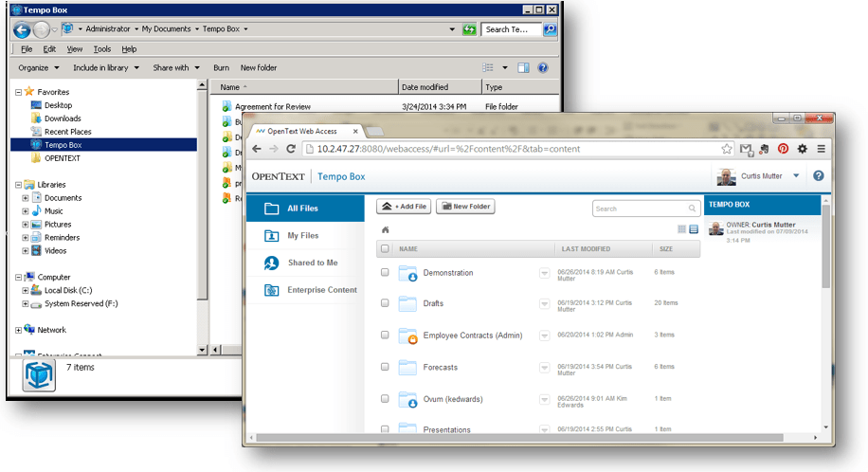Reload the OpenText Web Access page

click(x=291, y=149)
